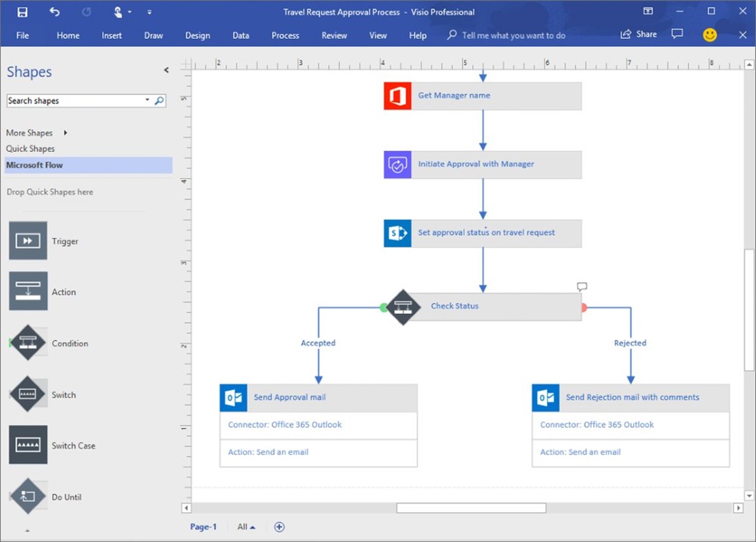Click the comment bubble above Check Status
This screenshot has height=542, width=756.
[582, 286]
